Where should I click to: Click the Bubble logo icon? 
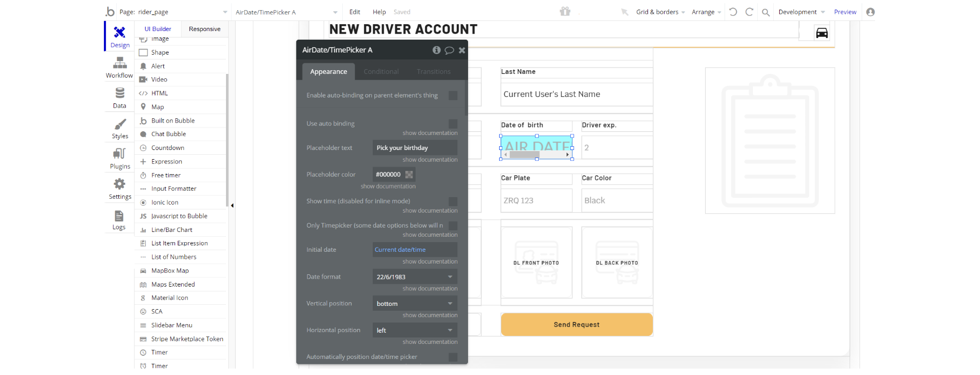110,12
